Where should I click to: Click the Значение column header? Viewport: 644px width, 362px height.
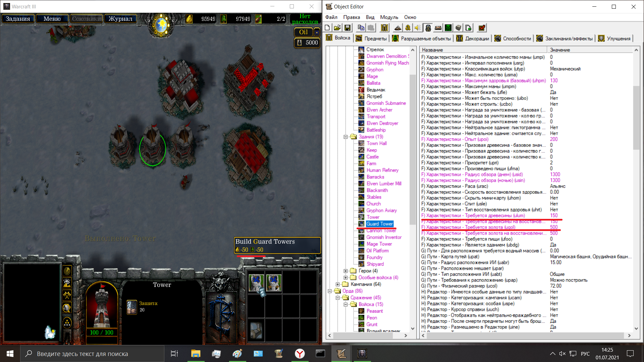[589, 50]
